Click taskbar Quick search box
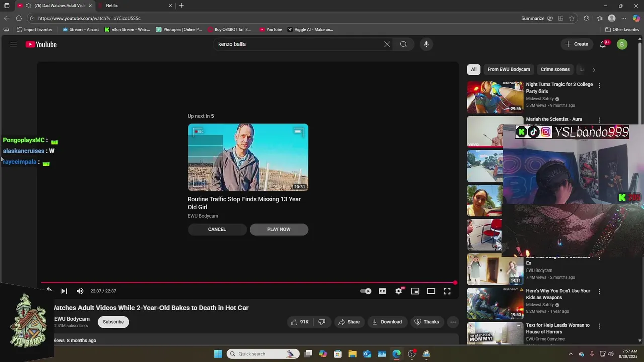 (x=263, y=354)
